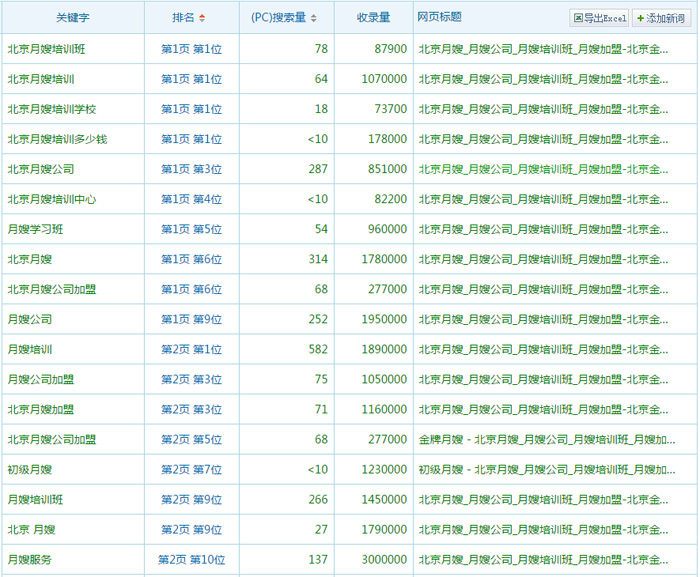The width and height of the screenshot is (700, 577).
Task: Open the keyword link 北京月嫂培训学校
Action: pyautogui.click(x=52, y=109)
